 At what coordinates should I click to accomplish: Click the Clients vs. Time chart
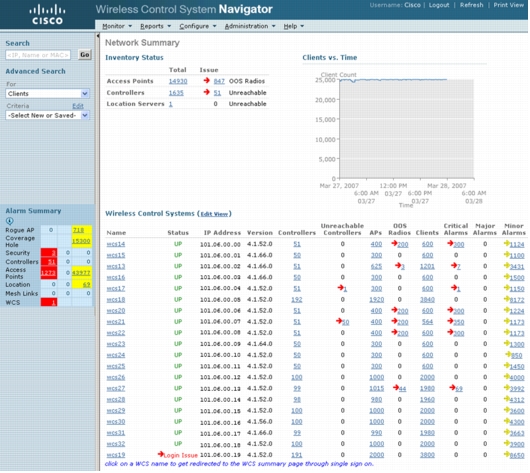click(x=407, y=129)
